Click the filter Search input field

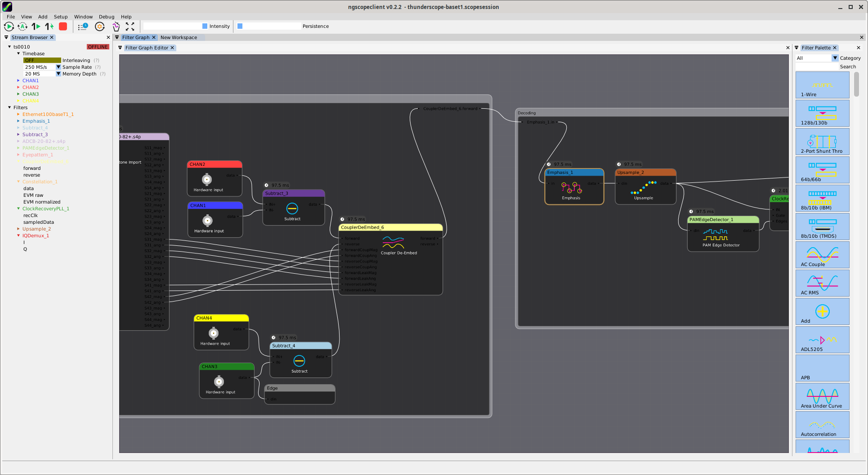point(817,67)
